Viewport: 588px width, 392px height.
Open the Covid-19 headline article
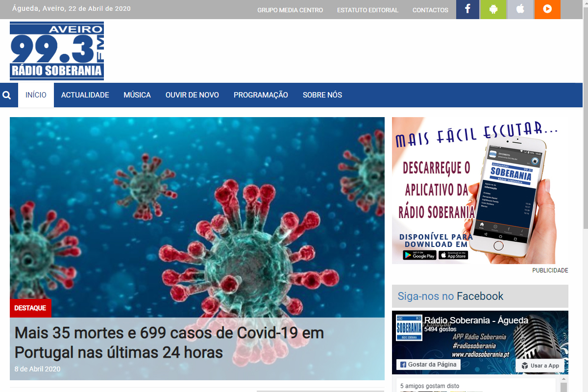click(x=169, y=343)
